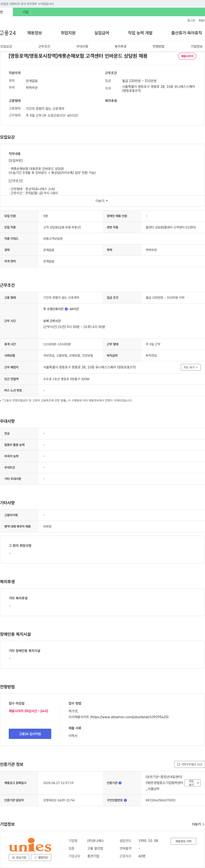Click the unies company logo
This screenshot has height=868, width=205.
pos(30,844)
